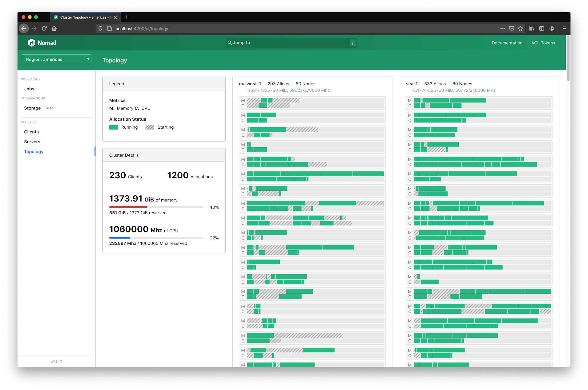This screenshot has height=390, width=588.
Task: Click the Nomad logo icon
Action: pyautogui.click(x=32, y=43)
